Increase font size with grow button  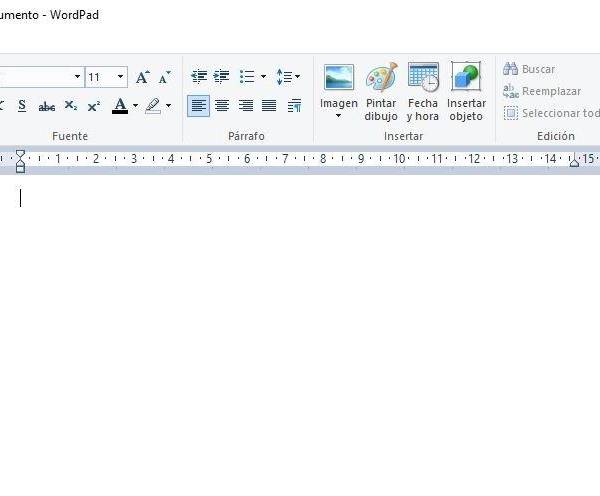(x=142, y=77)
